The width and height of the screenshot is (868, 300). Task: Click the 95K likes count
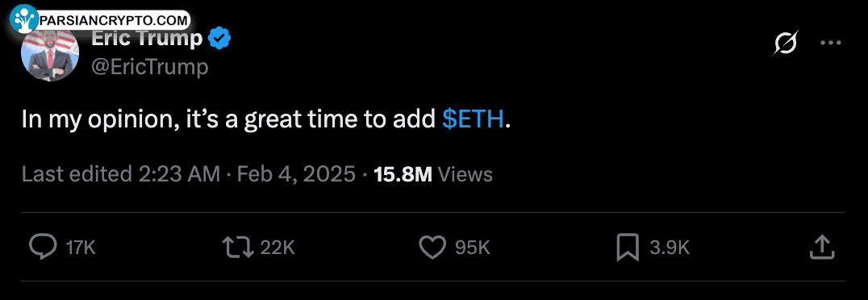point(473,248)
